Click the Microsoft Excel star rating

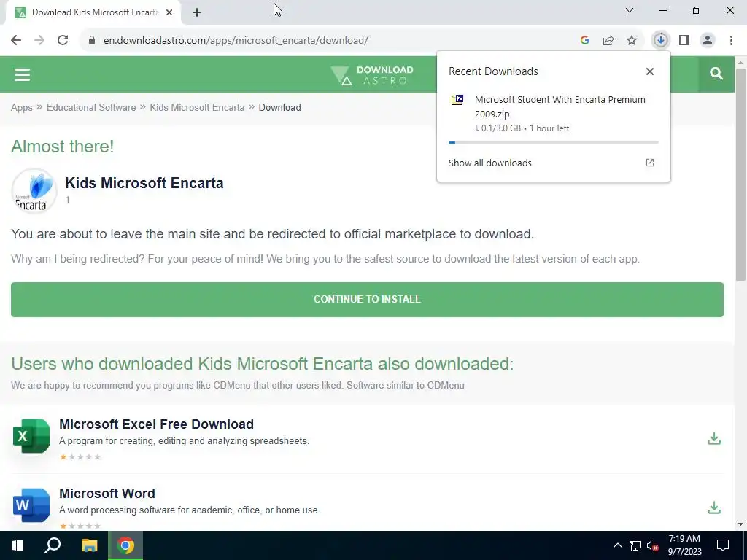pyautogui.click(x=80, y=456)
